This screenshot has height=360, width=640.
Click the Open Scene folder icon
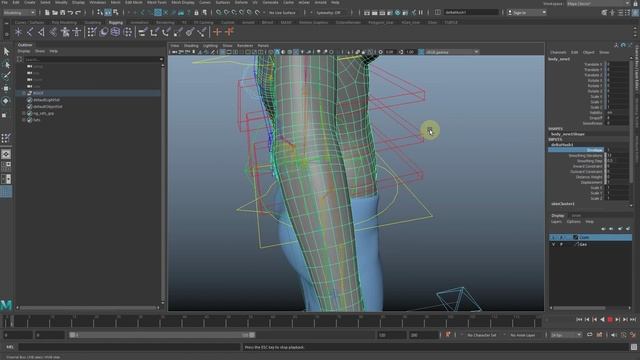[x=55, y=13]
